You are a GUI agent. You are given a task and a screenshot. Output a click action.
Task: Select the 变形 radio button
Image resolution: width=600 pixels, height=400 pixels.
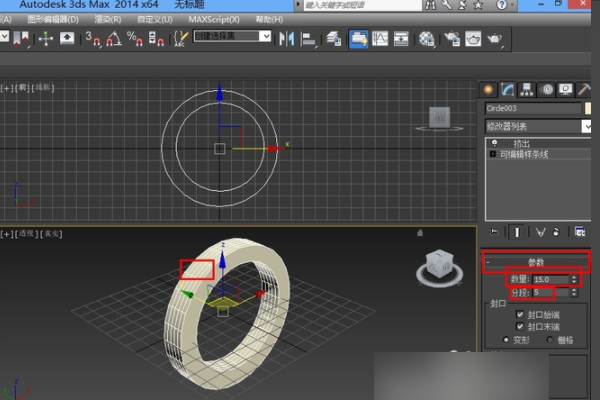[x=506, y=340]
